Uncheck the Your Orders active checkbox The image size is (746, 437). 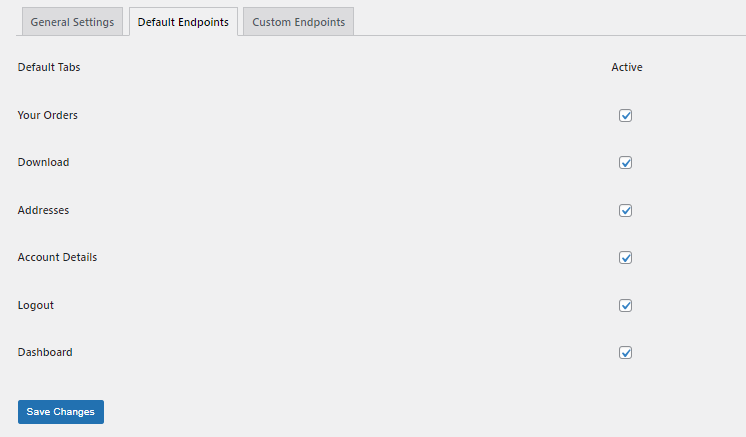click(x=626, y=115)
